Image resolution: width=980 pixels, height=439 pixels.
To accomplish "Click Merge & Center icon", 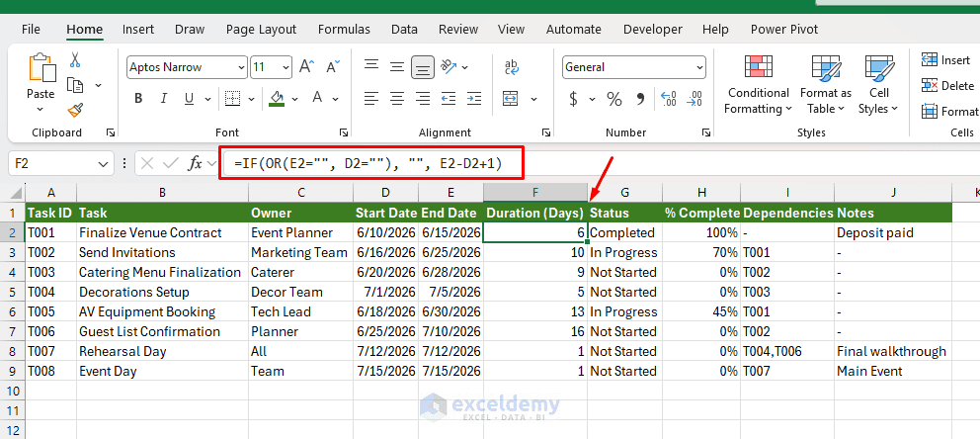I will [x=511, y=98].
